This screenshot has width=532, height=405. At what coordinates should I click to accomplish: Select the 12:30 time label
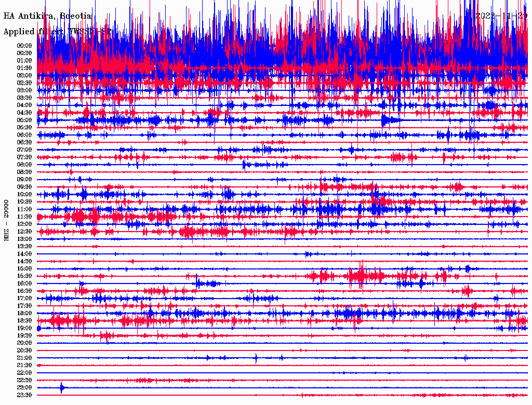[24, 232]
